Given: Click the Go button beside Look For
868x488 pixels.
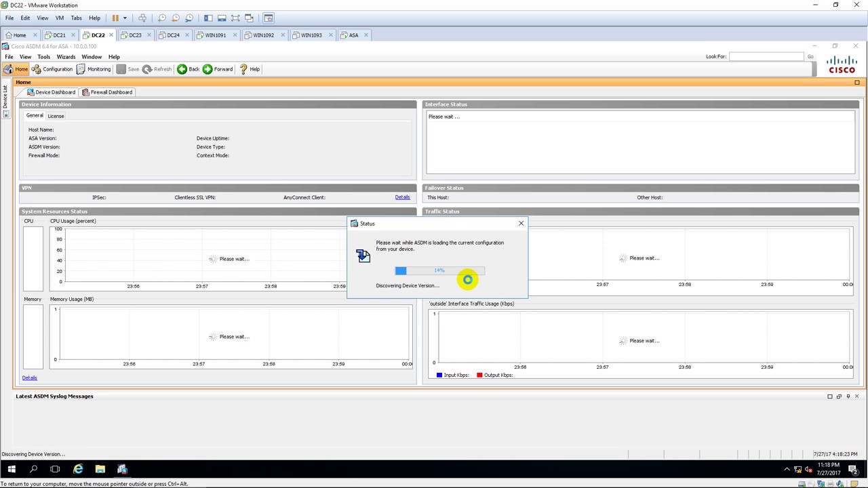Looking at the screenshot, I should point(810,57).
